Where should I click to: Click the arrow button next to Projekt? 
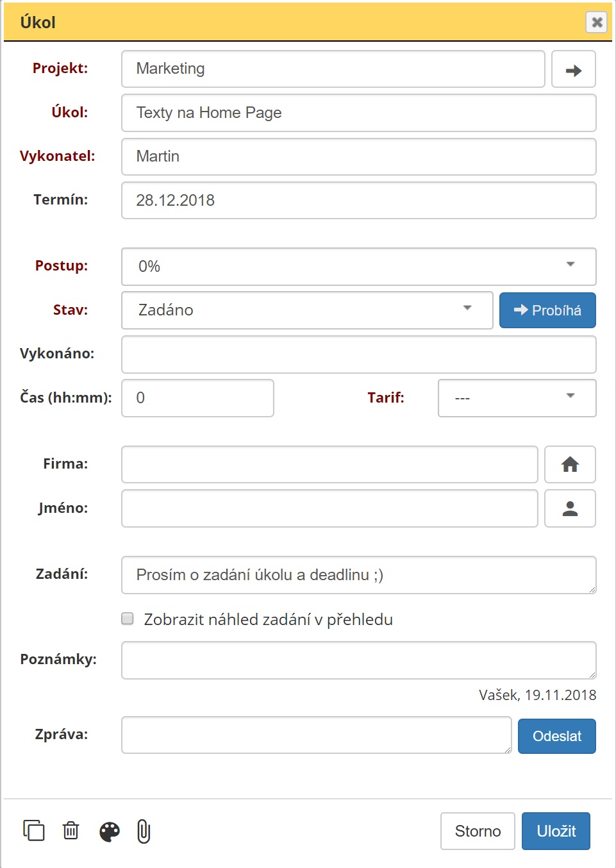[x=574, y=69]
